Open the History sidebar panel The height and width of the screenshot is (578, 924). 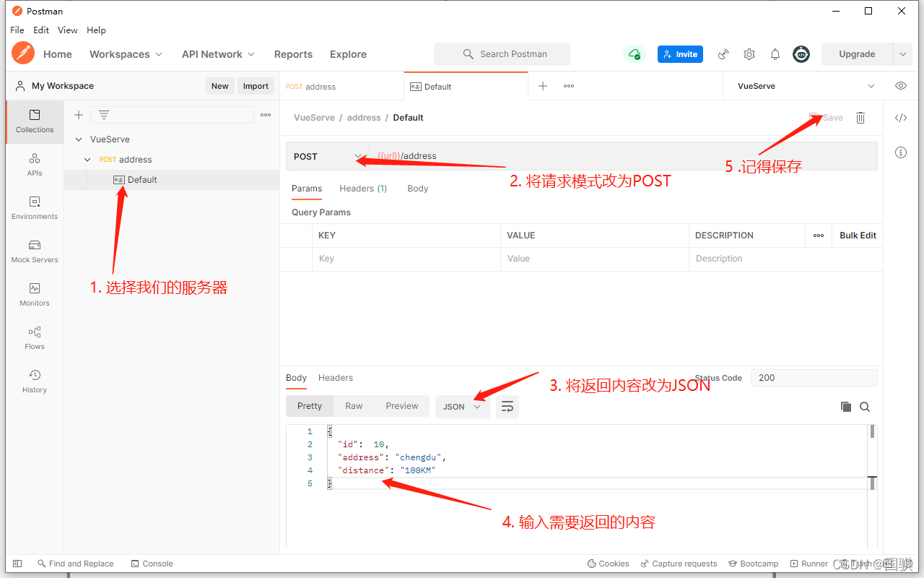pos(35,381)
